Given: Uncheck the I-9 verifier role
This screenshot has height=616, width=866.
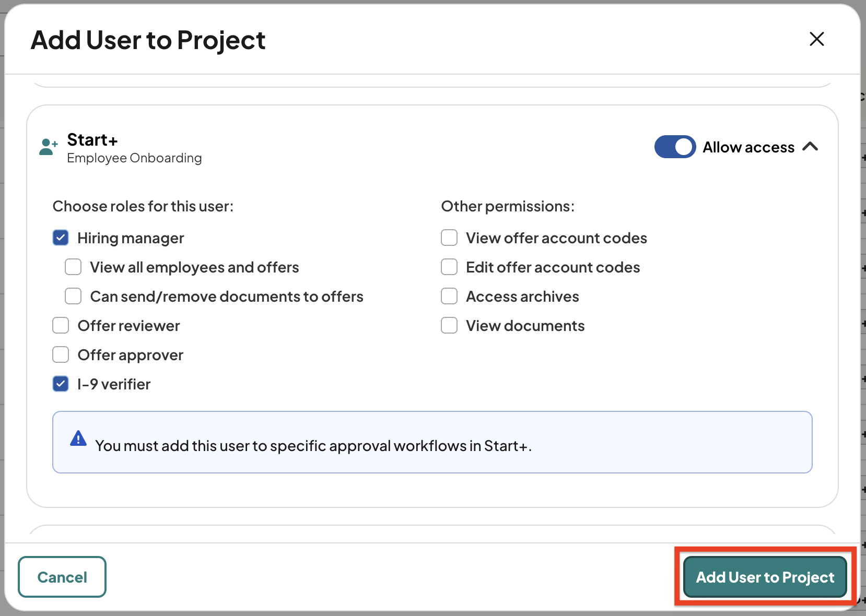Looking at the screenshot, I should [x=61, y=384].
